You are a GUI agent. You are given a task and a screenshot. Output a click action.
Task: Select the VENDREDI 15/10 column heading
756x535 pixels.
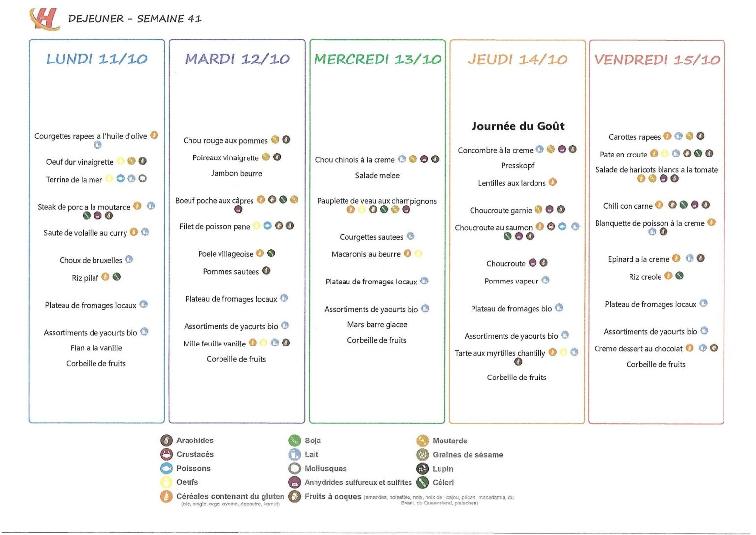(x=657, y=60)
